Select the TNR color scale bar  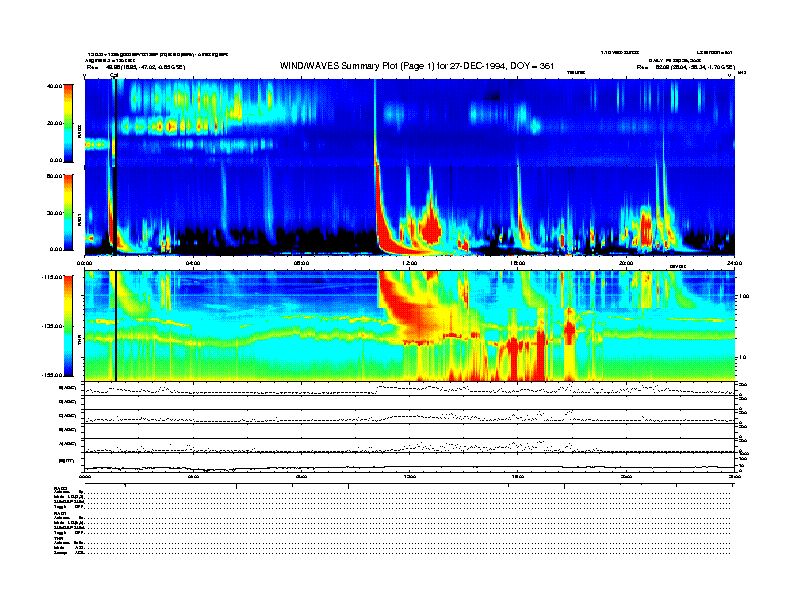[68, 326]
